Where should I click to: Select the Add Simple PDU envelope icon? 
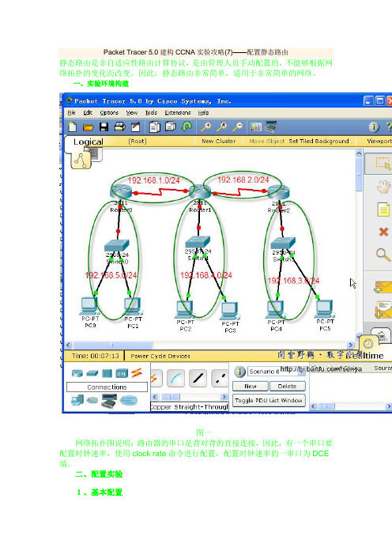point(383,287)
